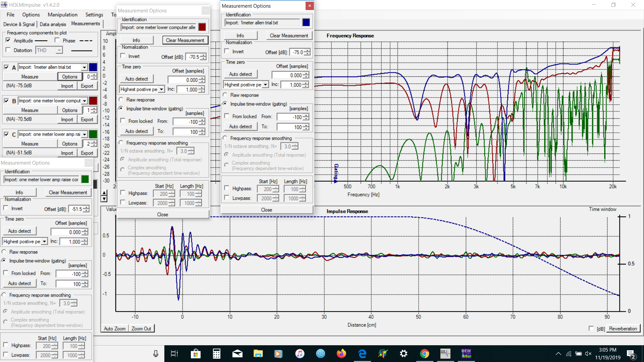Adjust the -75.0 dB offset stepper

307,52
